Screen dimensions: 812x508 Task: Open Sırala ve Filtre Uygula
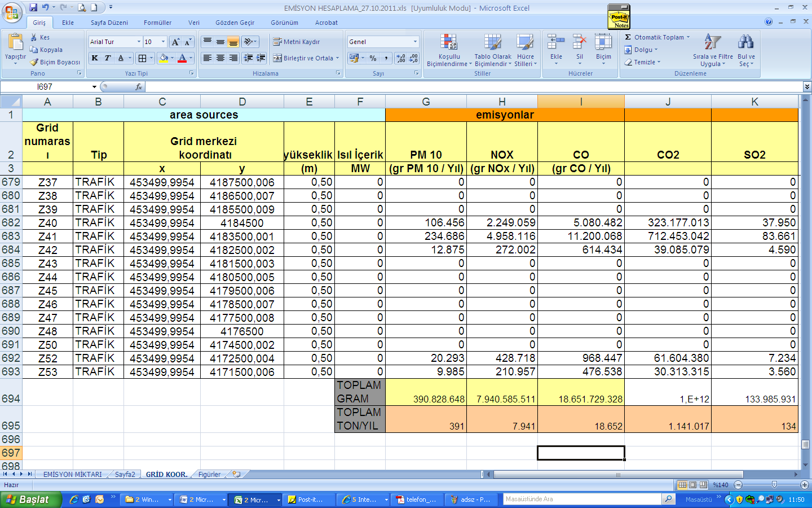point(713,50)
